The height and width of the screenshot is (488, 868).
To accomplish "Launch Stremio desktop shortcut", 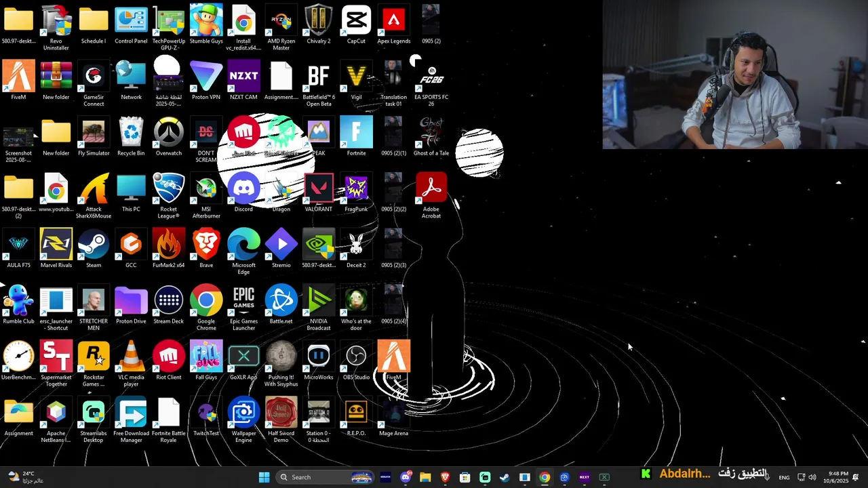I will [x=281, y=249].
